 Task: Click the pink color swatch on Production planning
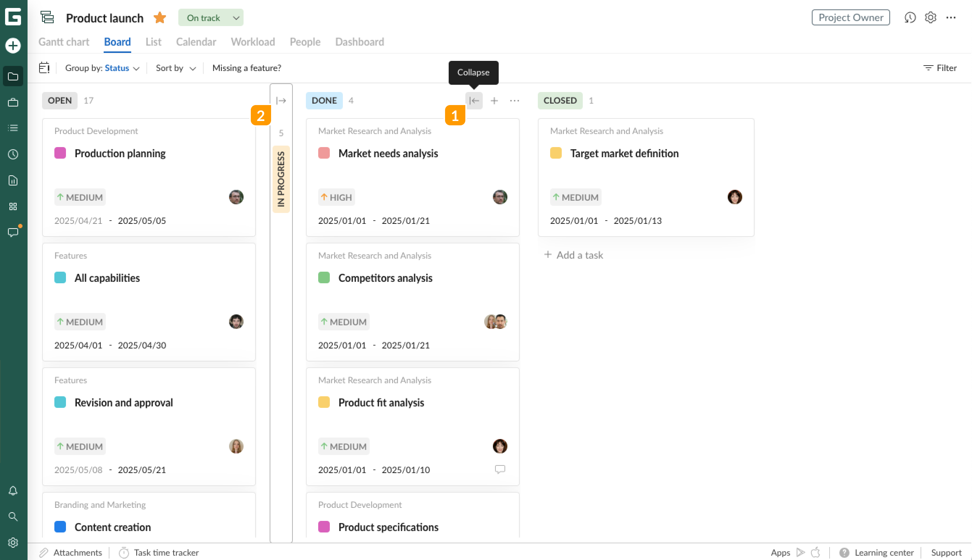coord(60,153)
